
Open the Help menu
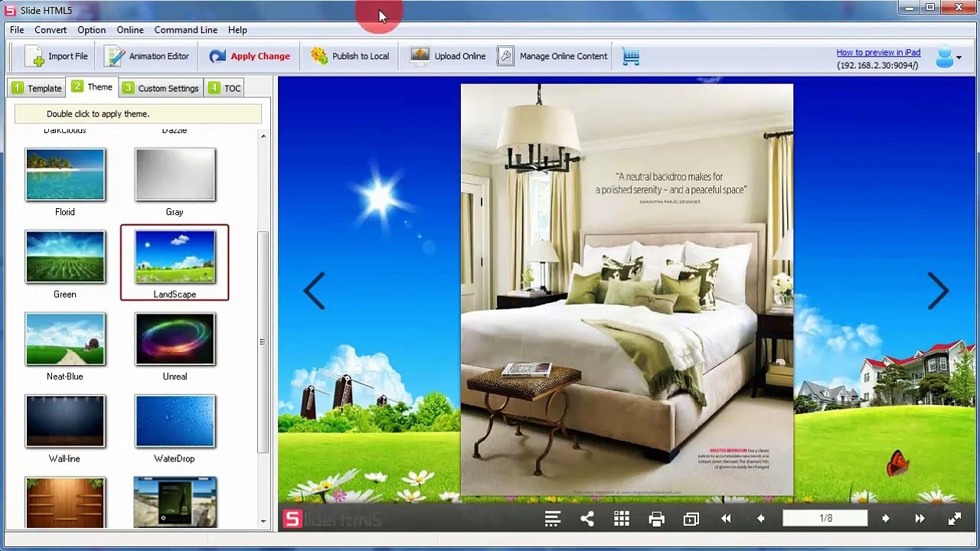[x=237, y=30]
